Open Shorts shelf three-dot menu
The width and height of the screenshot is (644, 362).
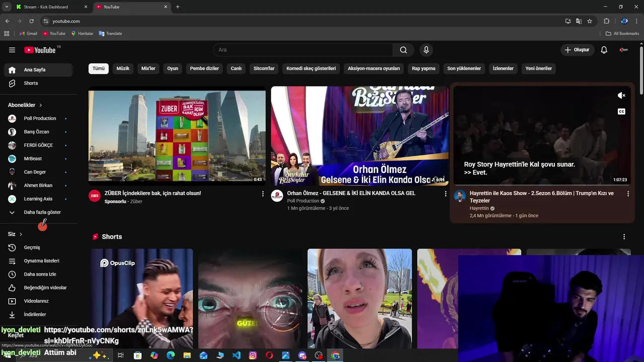point(624,237)
